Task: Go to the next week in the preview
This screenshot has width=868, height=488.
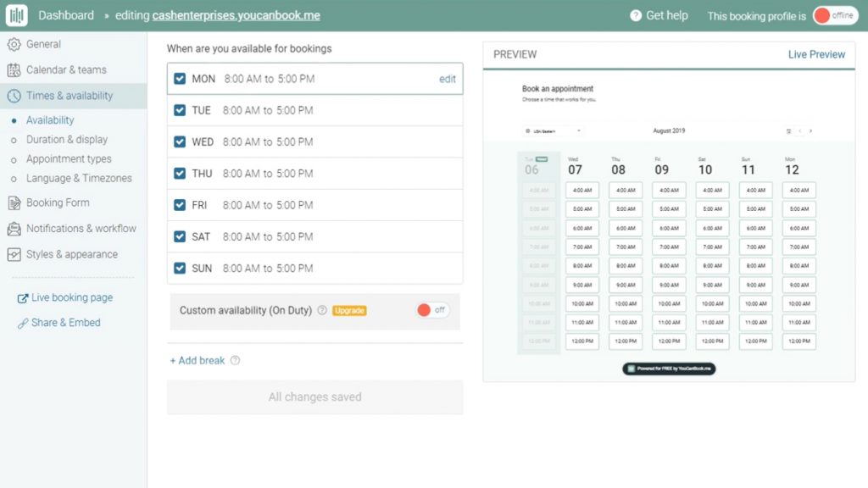Action: pos(810,131)
